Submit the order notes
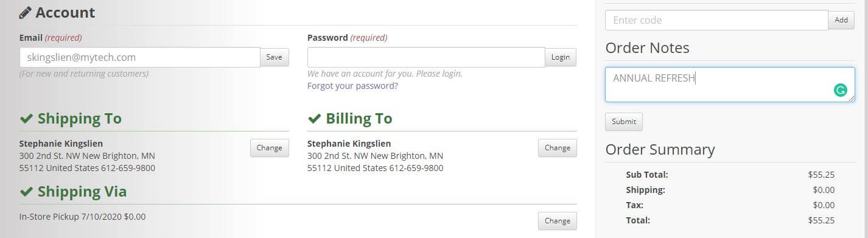The image size is (868, 238). pyautogui.click(x=624, y=122)
